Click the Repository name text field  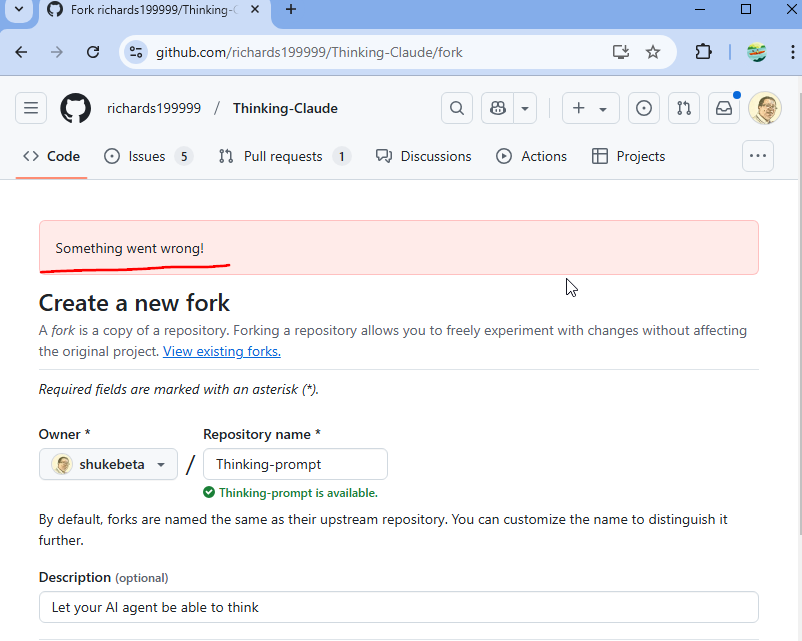tap(295, 464)
